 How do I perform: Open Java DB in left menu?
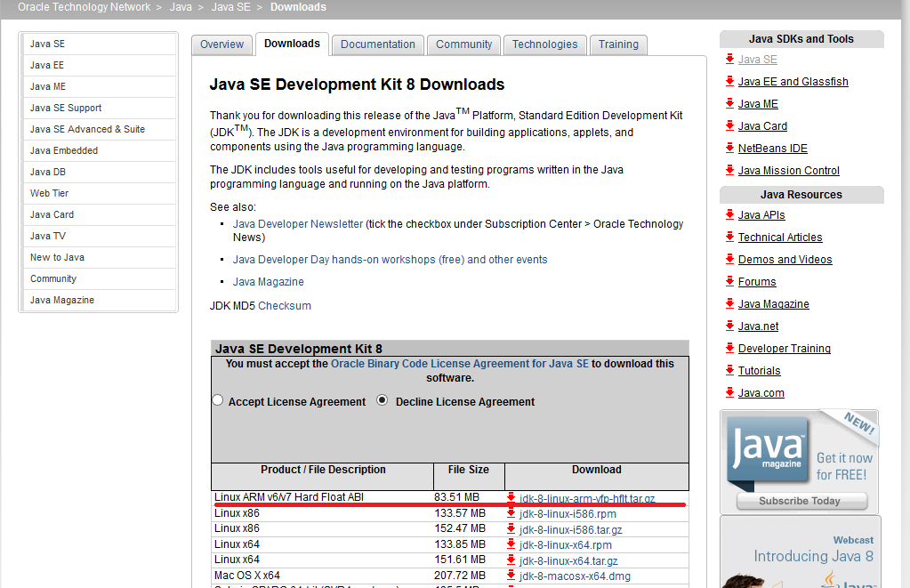[x=99, y=173]
